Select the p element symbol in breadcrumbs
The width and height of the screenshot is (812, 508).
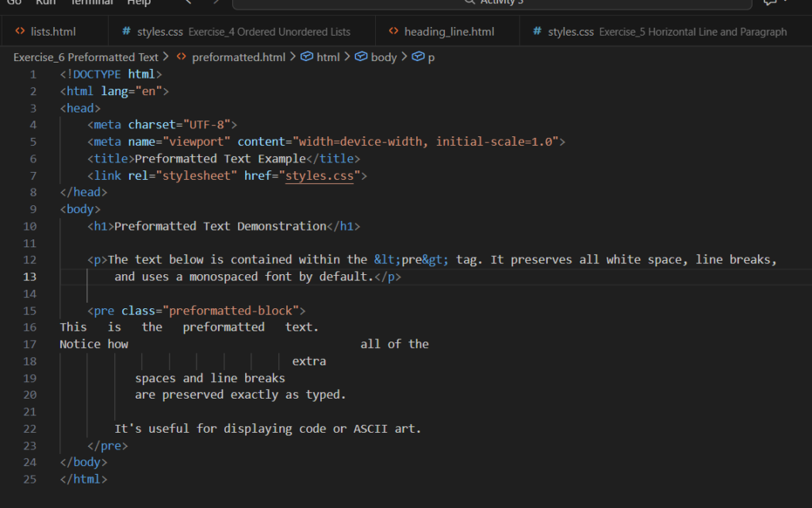pyautogui.click(x=419, y=57)
